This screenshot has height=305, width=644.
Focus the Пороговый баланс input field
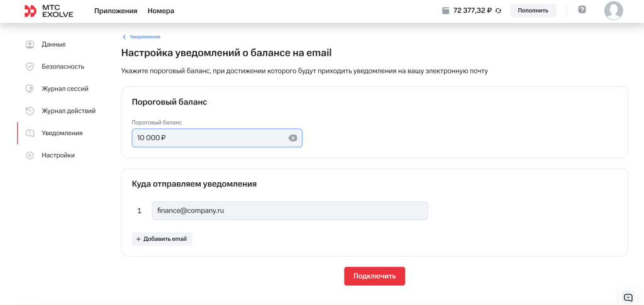point(217,138)
